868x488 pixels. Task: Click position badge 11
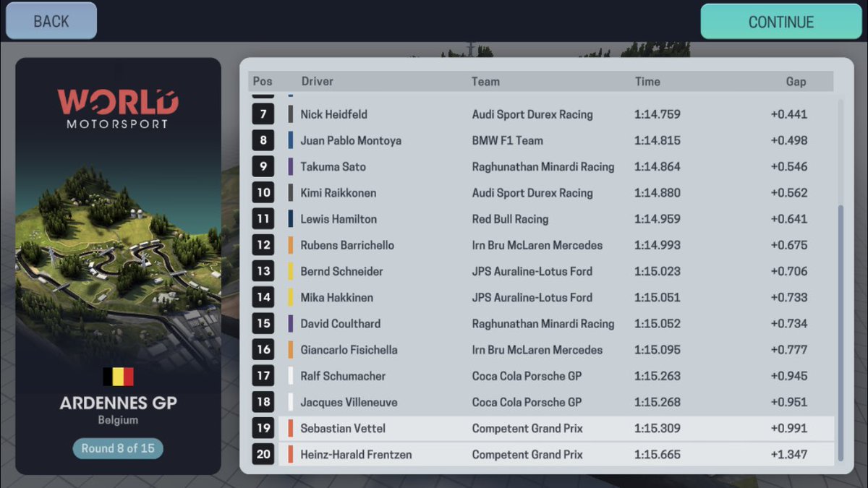tap(263, 219)
